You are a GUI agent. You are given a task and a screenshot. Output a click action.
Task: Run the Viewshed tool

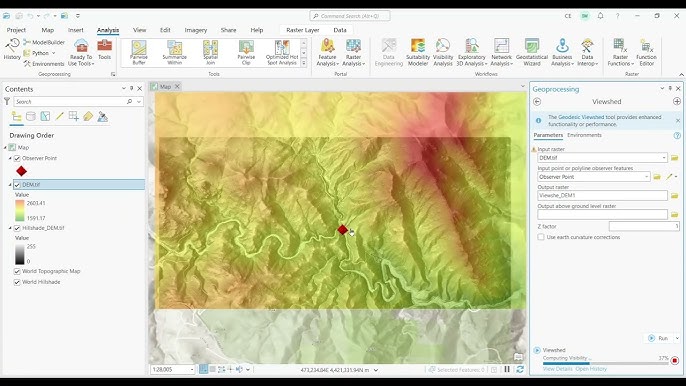(659, 338)
